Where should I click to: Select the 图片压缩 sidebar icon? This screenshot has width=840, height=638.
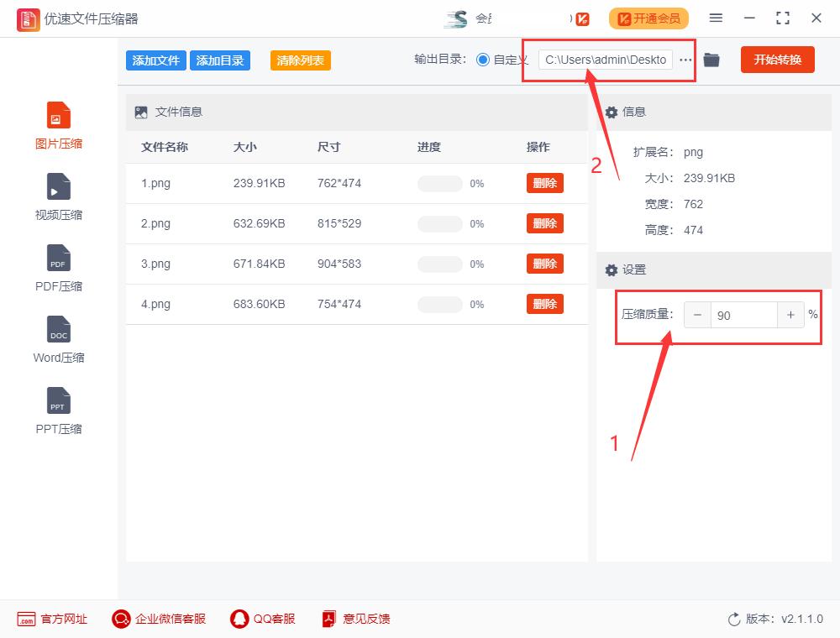click(x=58, y=124)
